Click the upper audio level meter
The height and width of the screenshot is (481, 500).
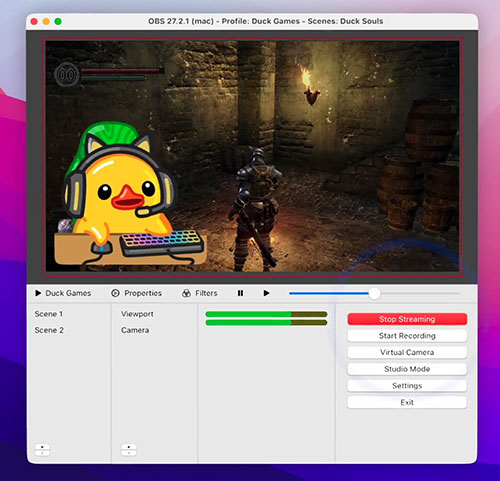(266, 314)
